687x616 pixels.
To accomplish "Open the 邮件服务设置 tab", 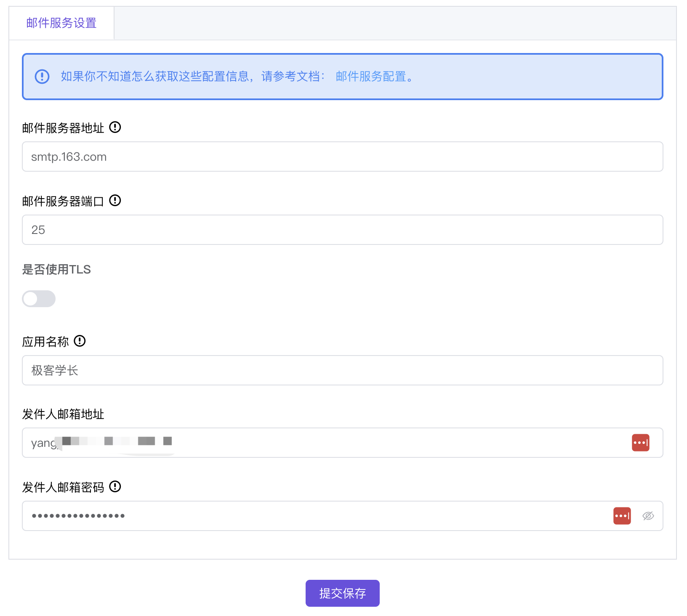I will pos(61,23).
